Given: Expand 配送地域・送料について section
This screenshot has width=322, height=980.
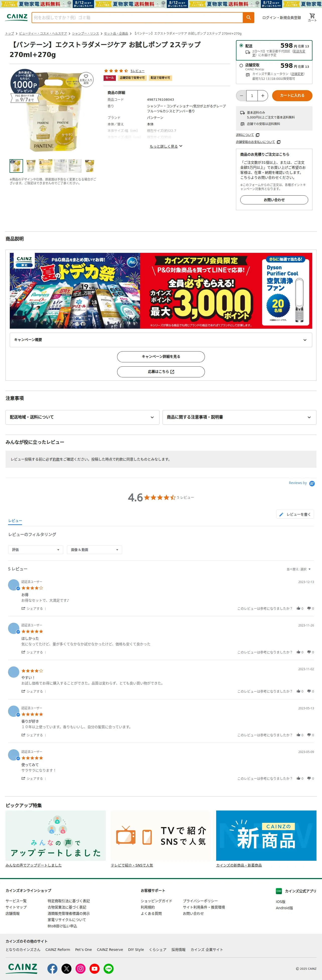Looking at the screenshot, I should [82, 417].
